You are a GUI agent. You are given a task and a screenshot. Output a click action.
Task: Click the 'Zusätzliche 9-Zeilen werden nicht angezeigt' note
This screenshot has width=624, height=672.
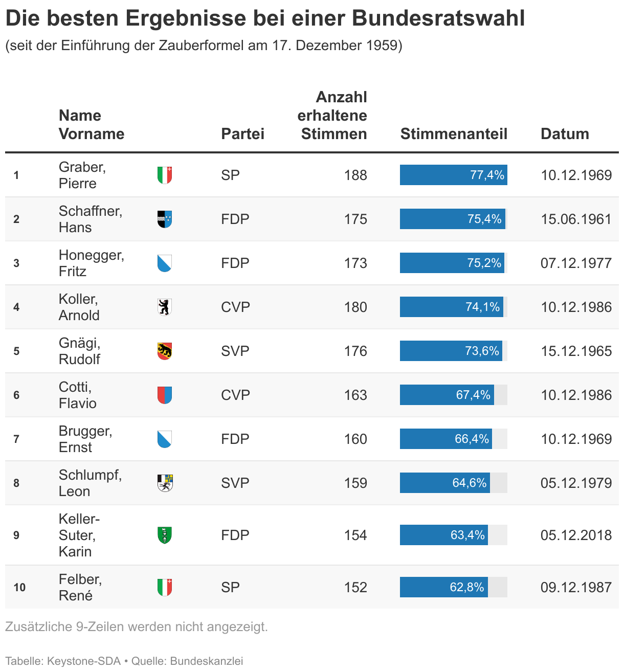(137, 626)
